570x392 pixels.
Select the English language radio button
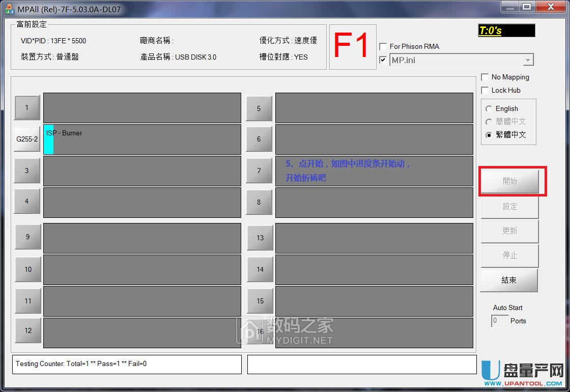[x=490, y=108]
